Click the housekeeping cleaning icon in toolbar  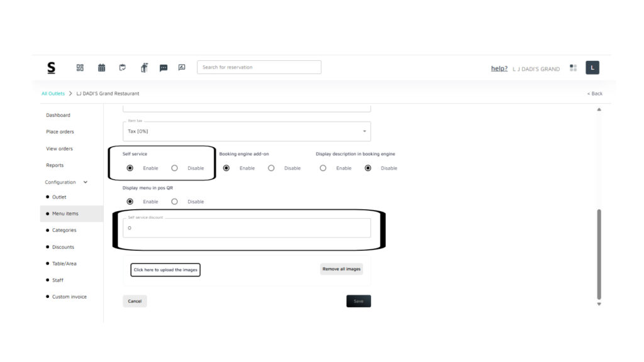point(143,68)
